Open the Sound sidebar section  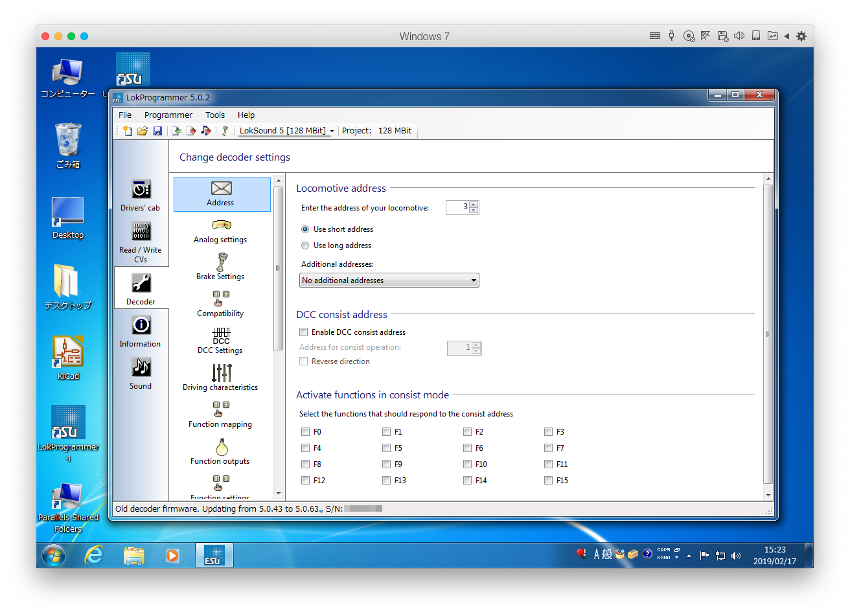point(141,373)
